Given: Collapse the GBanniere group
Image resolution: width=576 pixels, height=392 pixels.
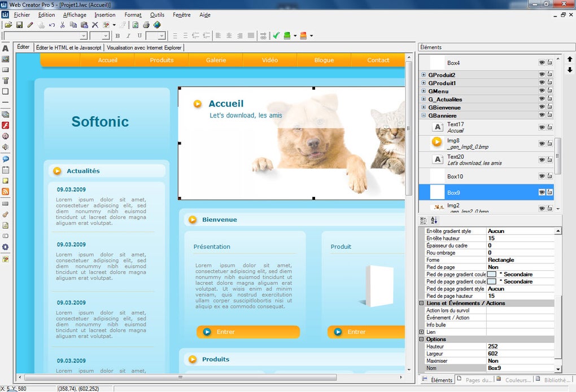Looking at the screenshot, I should pos(424,115).
